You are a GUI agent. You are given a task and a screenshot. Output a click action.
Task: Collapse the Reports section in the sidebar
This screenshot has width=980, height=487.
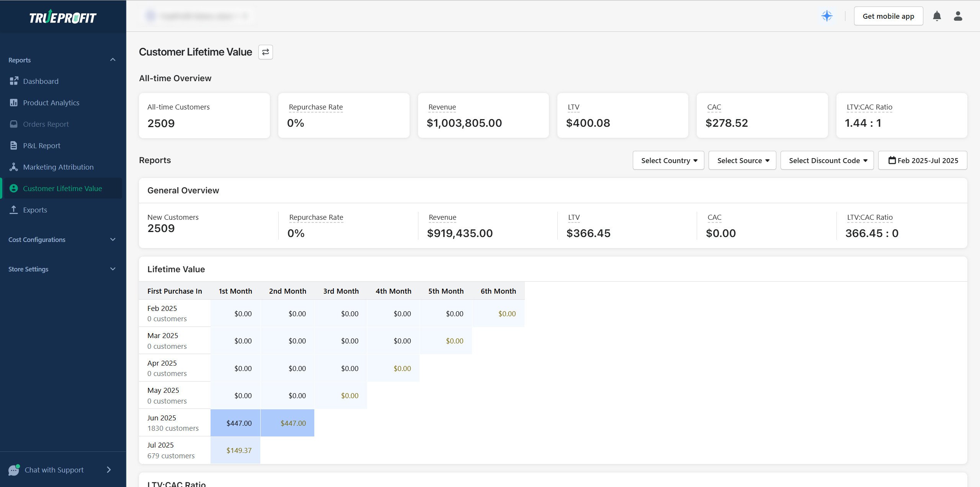[x=112, y=59]
